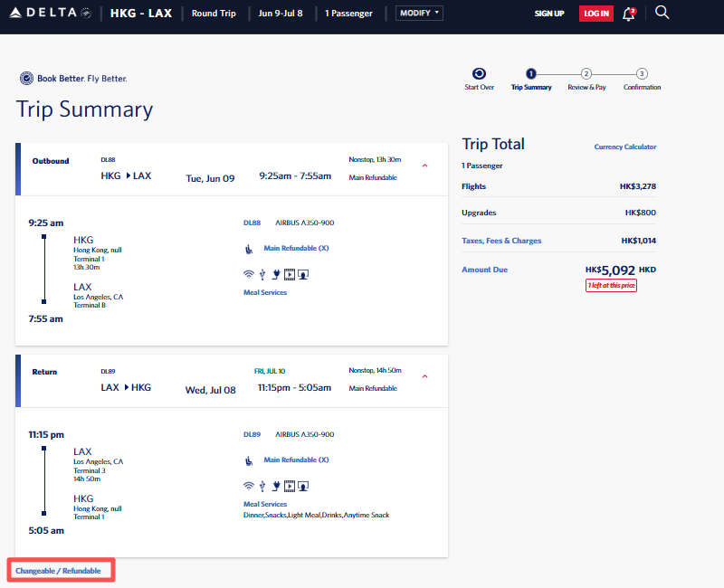724x588 pixels.
Task: Click the Changeable / Refundable link
Action: 59,571
